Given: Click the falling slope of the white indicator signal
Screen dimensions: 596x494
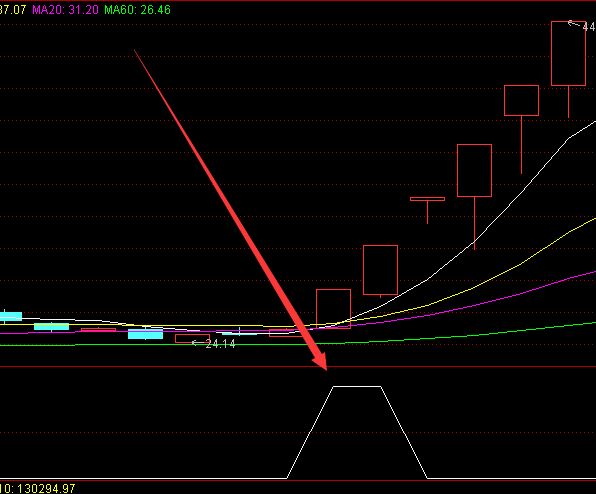Looking at the screenshot, I should (x=404, y=432).
